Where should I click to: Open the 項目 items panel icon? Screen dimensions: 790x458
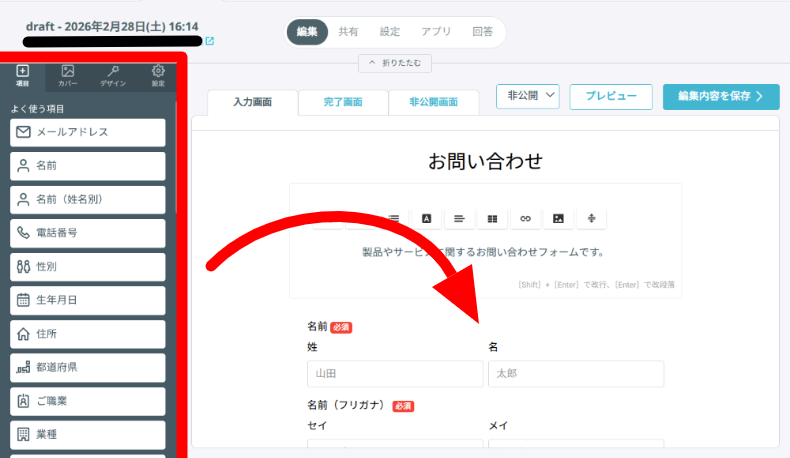pyautogui.click(x=22, y=76)
